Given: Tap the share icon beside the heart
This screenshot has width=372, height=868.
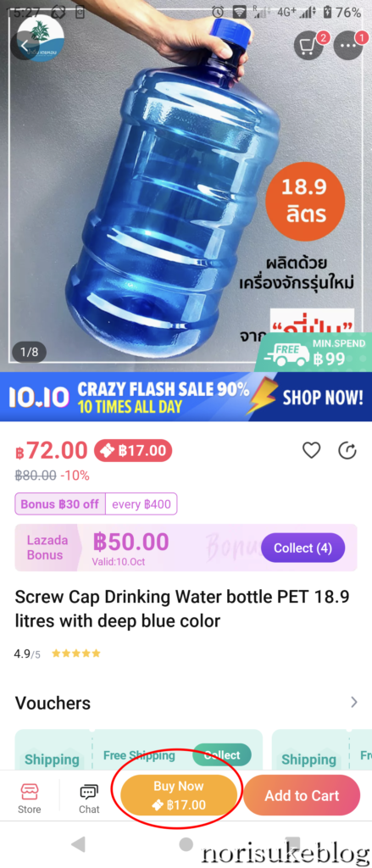Looking at the screenshot, I should pyautogui.click(x=347, y=451).
